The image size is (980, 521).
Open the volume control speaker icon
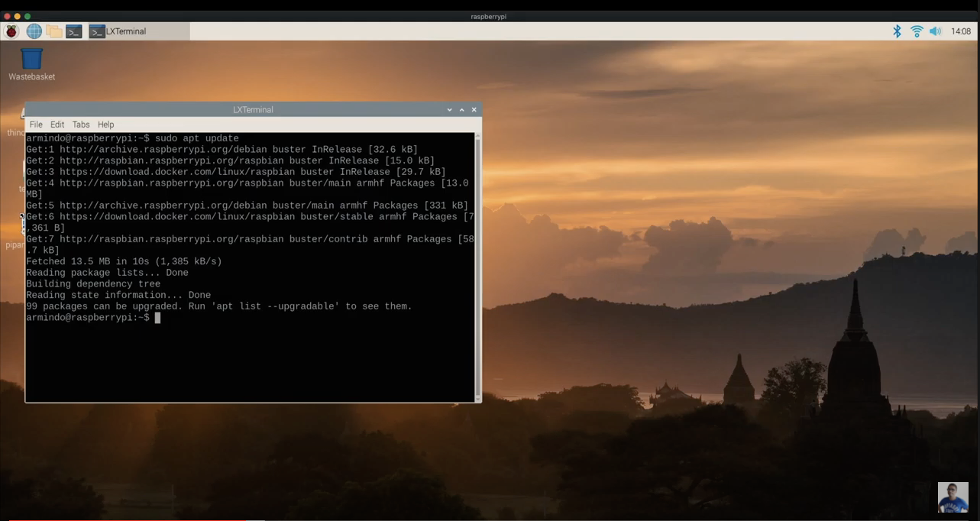click(x=936, y=31)
